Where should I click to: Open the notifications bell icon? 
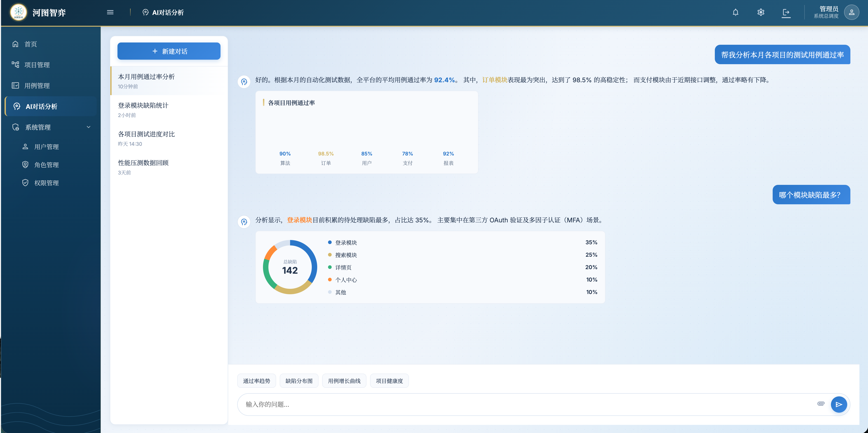click(735, 12)
